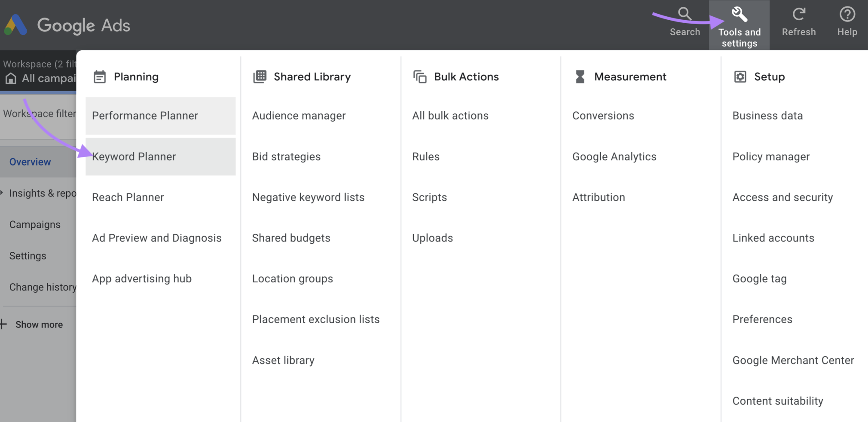Open Ad Preview and Diagnosis
The width and height of the screenshot is (868, 422).
[157, 238]
